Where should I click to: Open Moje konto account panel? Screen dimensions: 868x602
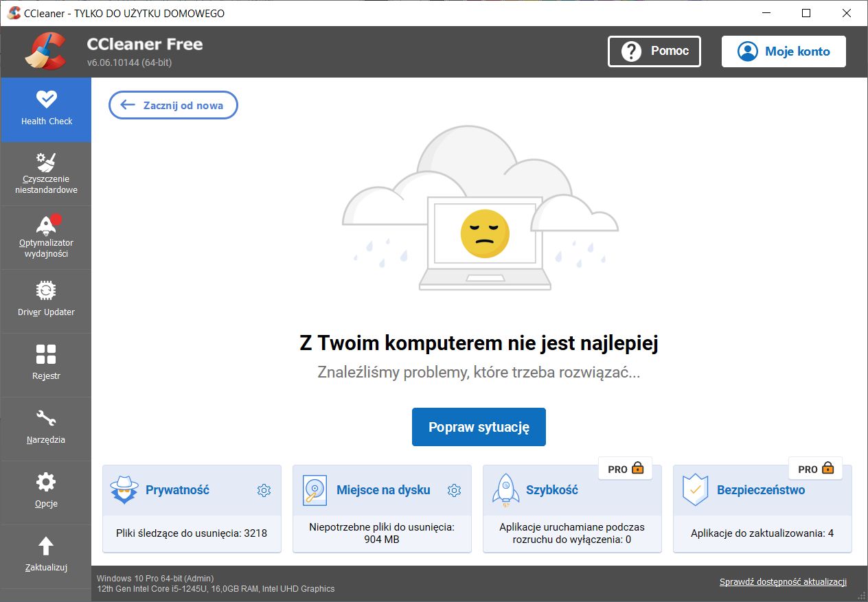click(783, 51)
